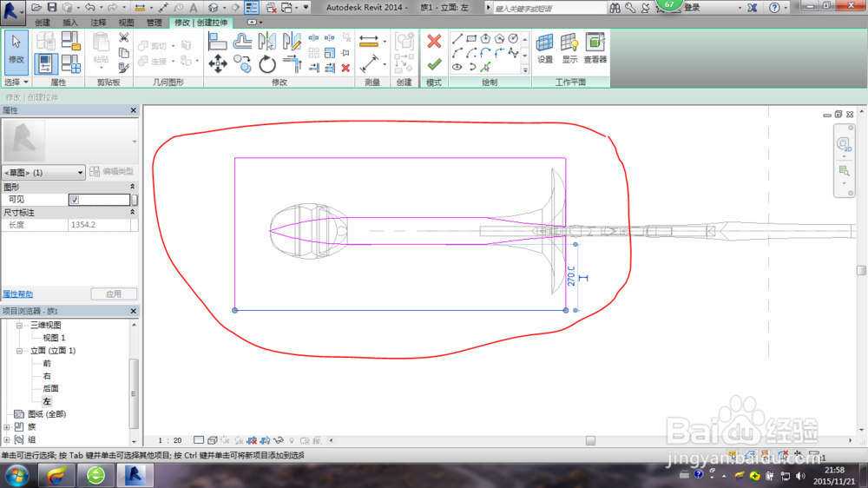868x488 pixels.
Task: Open the Insert (插入) ribbon tab
Action: (69, 23)
